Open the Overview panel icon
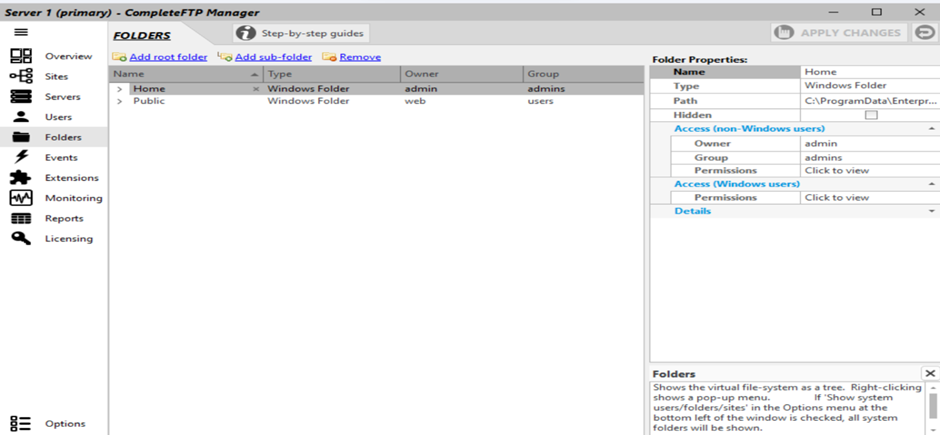 click(21, 56)
